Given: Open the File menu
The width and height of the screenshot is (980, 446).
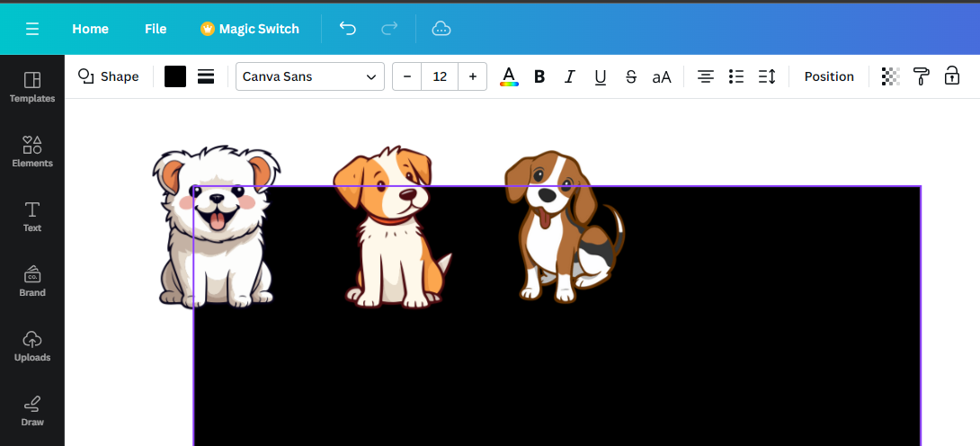Looking at the screenshot, I should point(156,29).
